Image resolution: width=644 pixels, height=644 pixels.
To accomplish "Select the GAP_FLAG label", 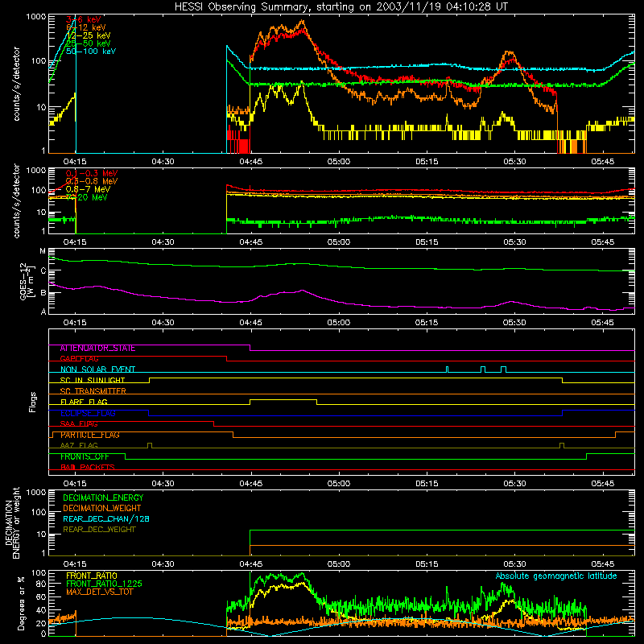I will (x=79, y=359).
